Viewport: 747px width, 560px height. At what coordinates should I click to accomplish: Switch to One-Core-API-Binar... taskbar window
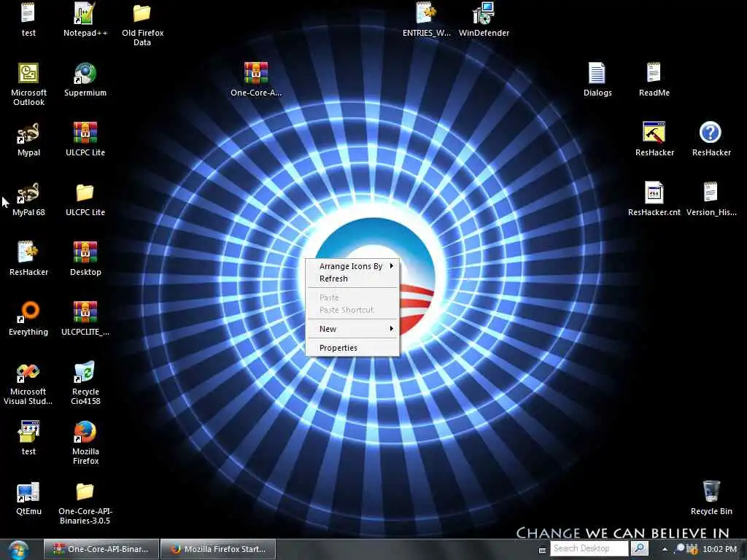click(101, 549)
